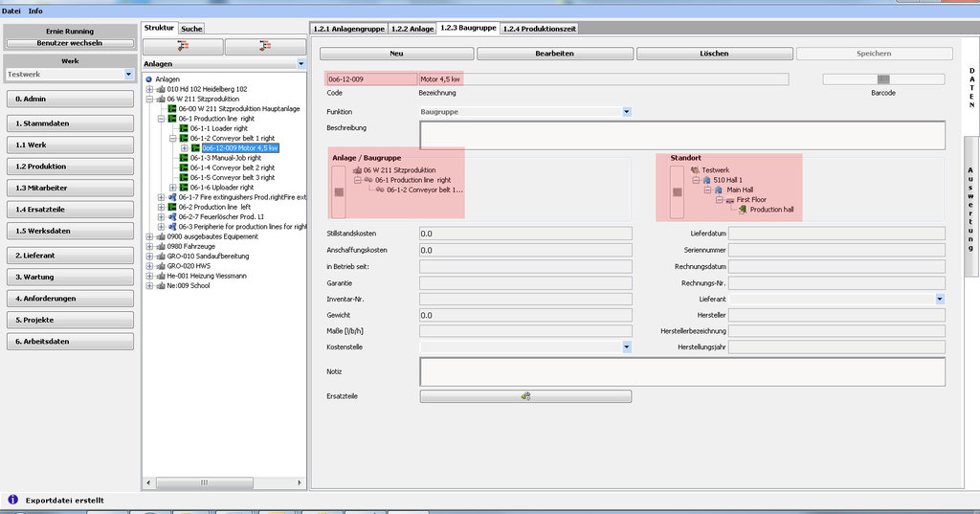Image resolution: width=980 pixels, height=514 pixels.
Task: Open the Datei menu
Action: [x=11, y=10]
